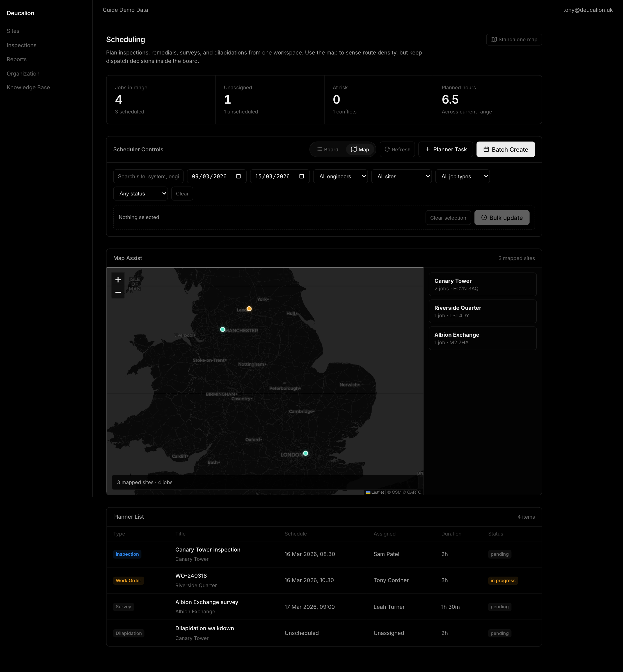Open the end date calendar picker
This screenshot has width=623, height=672.
point(302,176)
